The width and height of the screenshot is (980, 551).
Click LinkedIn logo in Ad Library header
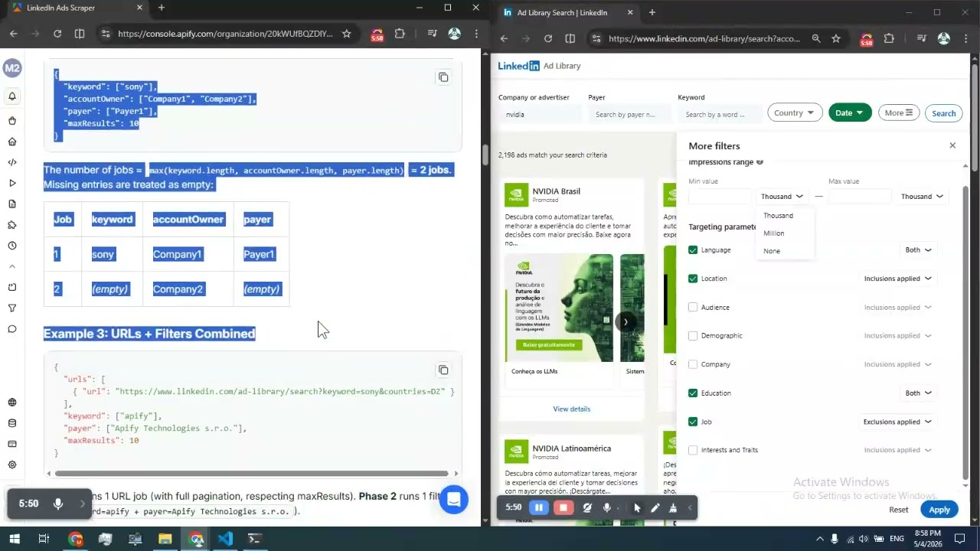(519, 66)
